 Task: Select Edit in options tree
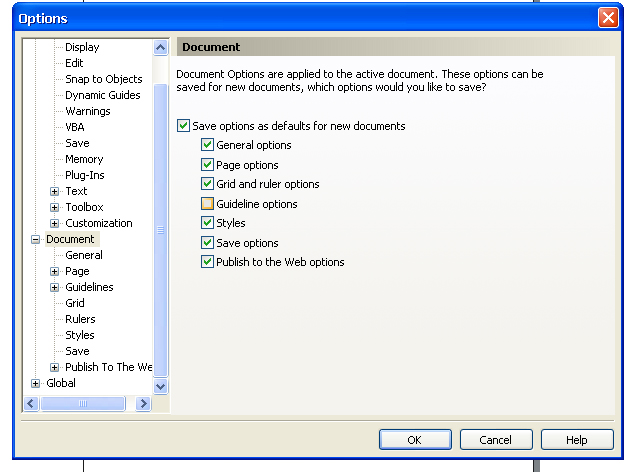(74, 63)
